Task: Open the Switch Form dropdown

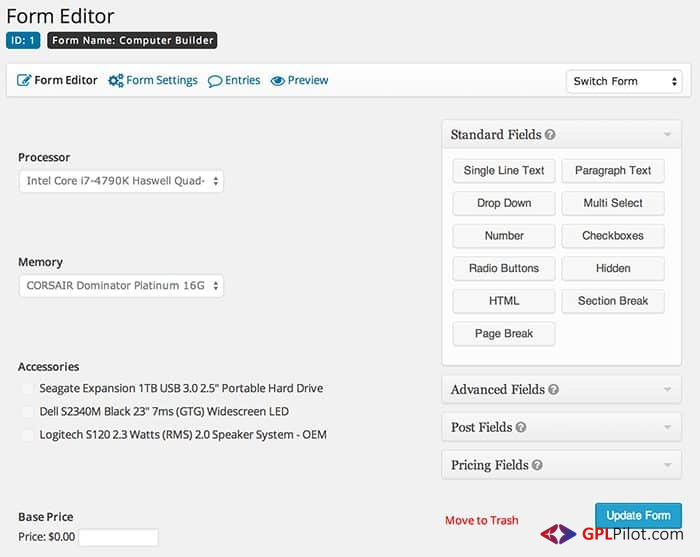Action: click(624, 81)
